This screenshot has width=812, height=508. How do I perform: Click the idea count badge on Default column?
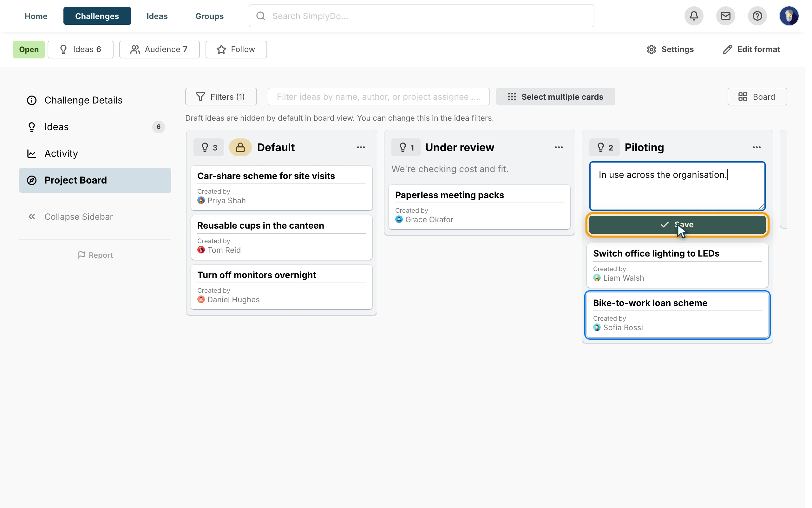[x=209, y=147]
